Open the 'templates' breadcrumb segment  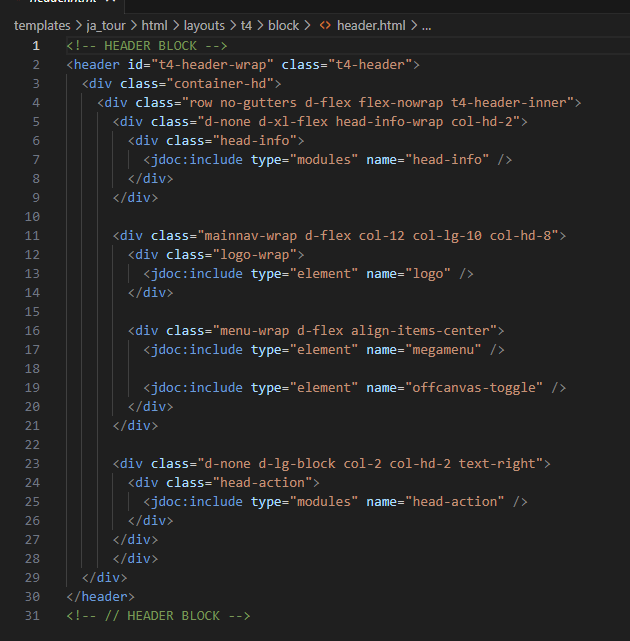coord(42,25)
